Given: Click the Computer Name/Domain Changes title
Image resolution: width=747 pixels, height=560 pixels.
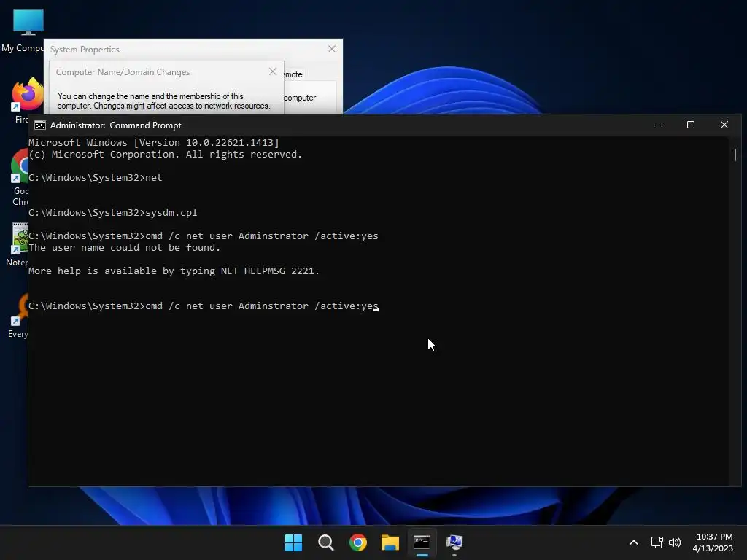Looking at the screenshot, I should tap(123, 72).
